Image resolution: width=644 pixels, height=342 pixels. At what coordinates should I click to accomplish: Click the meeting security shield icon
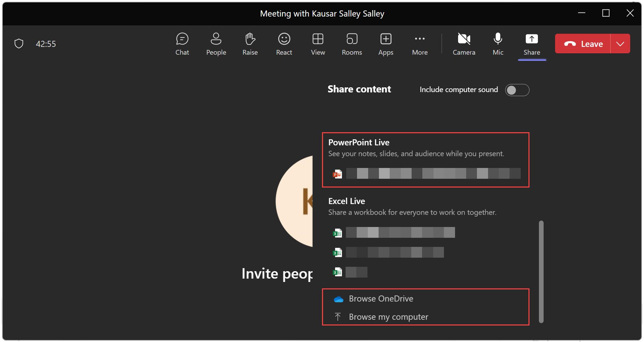(19, 43)
